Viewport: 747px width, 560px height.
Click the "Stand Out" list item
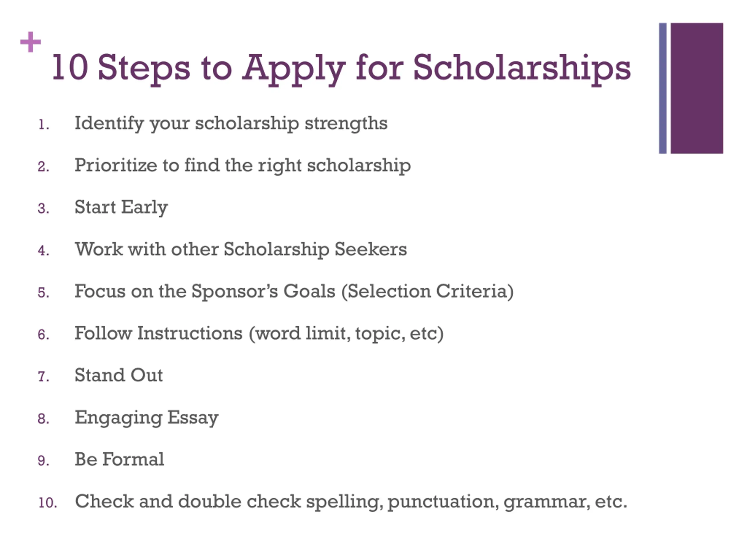(118, 375)
